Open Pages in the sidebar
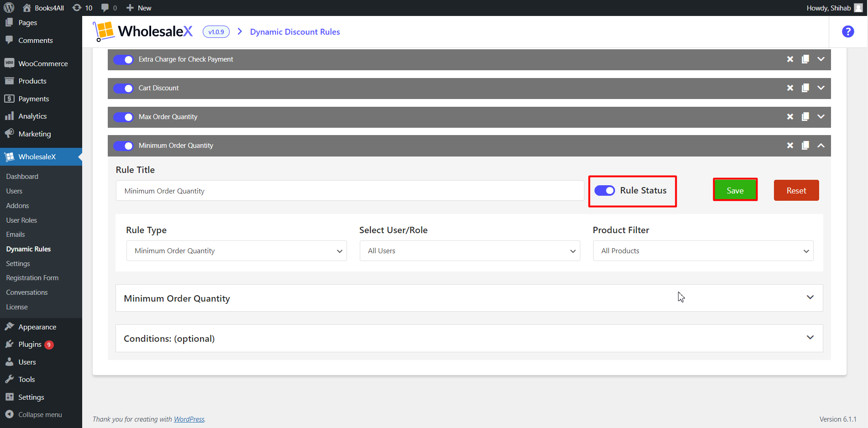This screenshot has width=868, height=428. (x=41, y=23)
